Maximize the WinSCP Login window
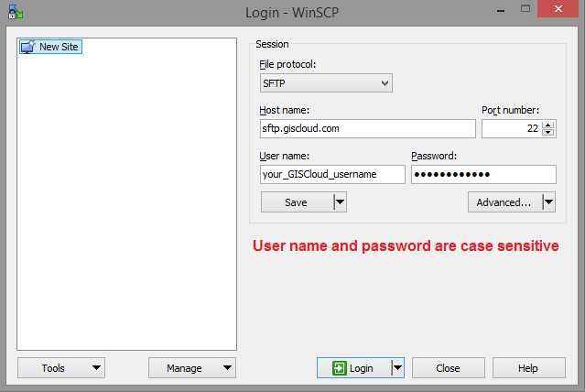 pos(525,9)
